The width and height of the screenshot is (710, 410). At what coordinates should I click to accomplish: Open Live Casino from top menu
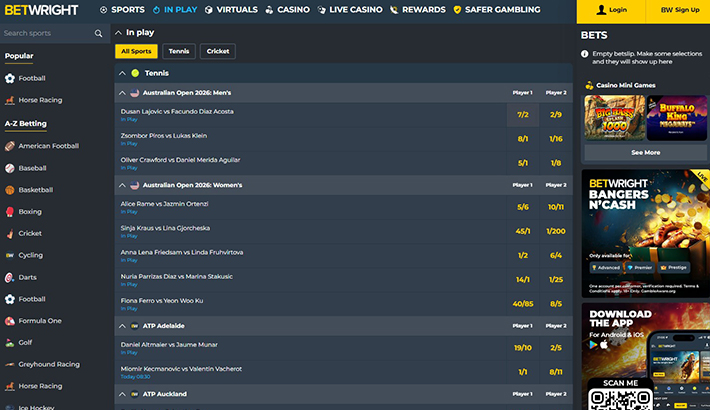pos(350,10)
